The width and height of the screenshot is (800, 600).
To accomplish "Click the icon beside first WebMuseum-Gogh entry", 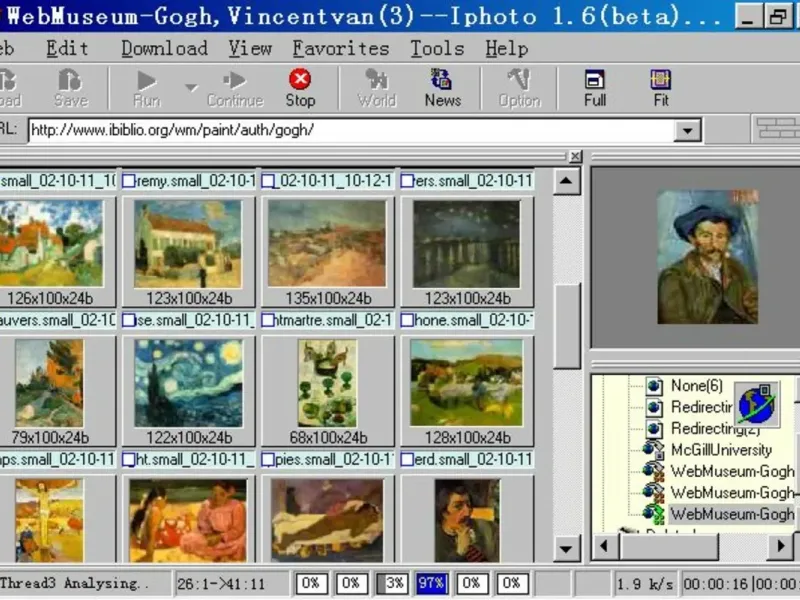I will point(653,471).
